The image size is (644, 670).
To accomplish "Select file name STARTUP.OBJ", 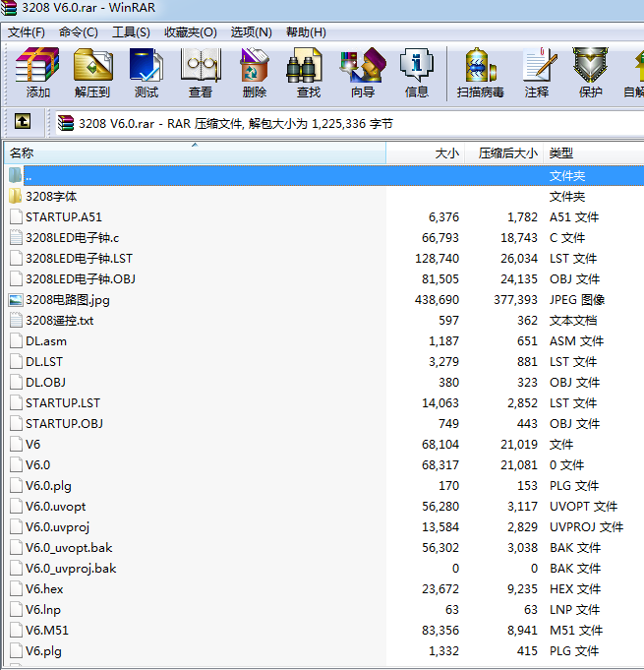I will click(x=64, y=424).
